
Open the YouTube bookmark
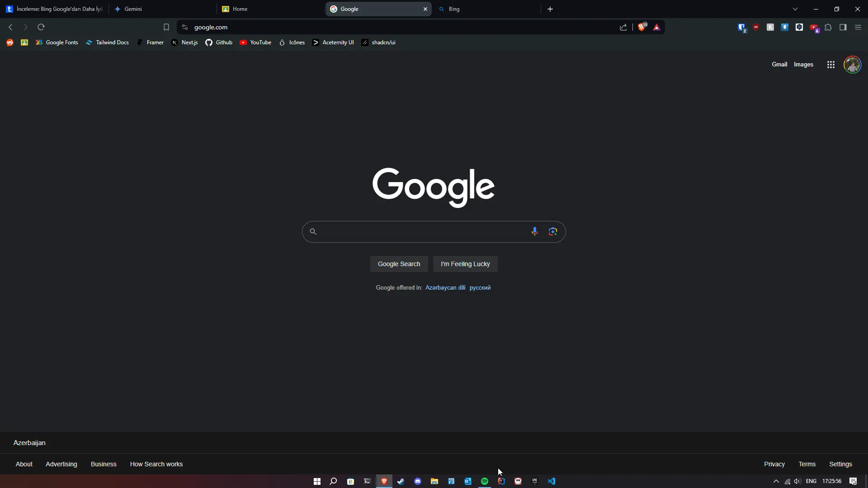pyautogui.click(x=255, y=42)
